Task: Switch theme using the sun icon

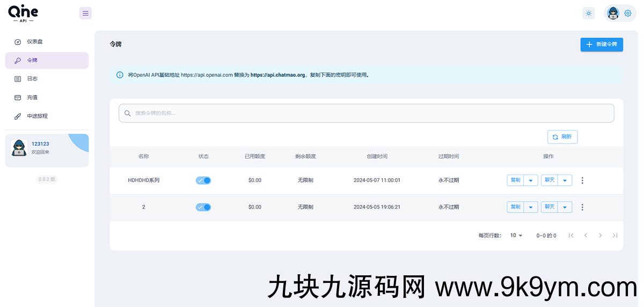Action: tap(589, 13)
